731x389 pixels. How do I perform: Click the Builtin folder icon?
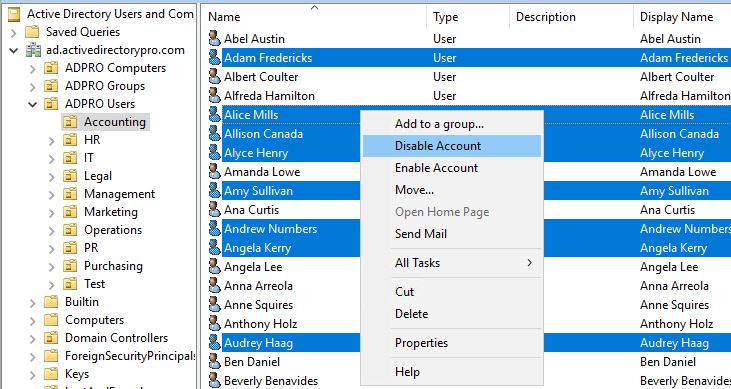tap(51, 302)
